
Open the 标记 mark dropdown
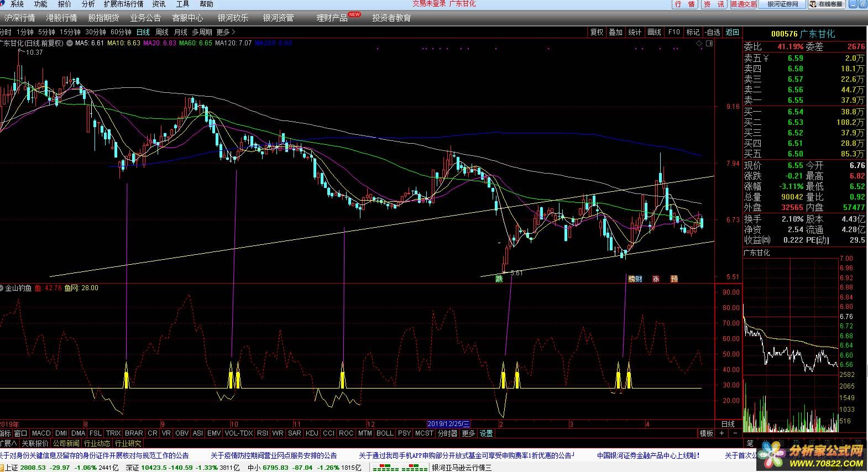point(693,32)
